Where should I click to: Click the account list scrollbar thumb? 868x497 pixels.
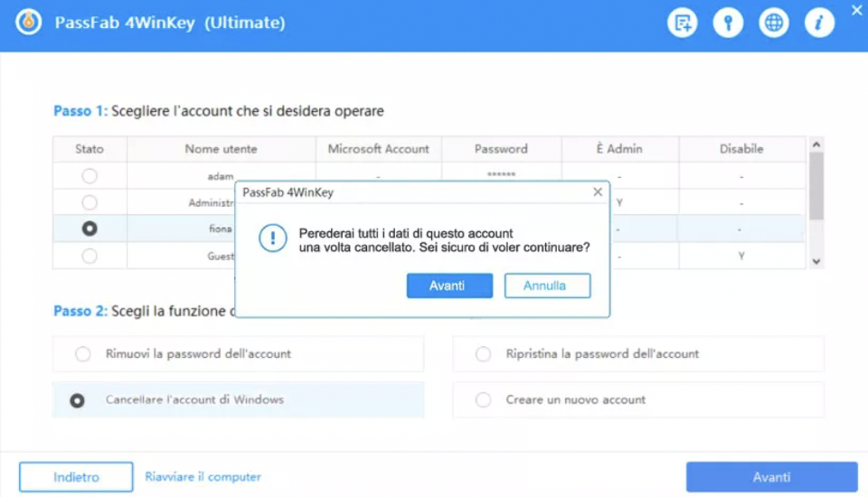pyautogui.click(x=816, y=186)
